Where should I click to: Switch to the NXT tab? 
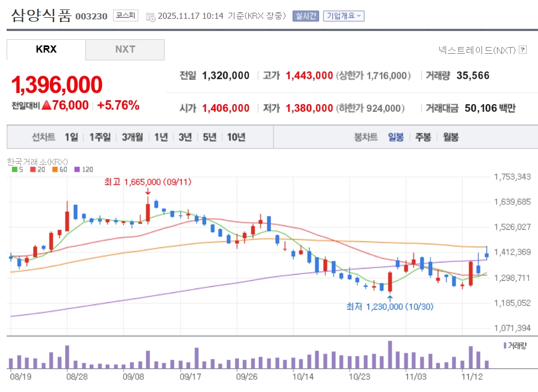click(x=125, y=50)
